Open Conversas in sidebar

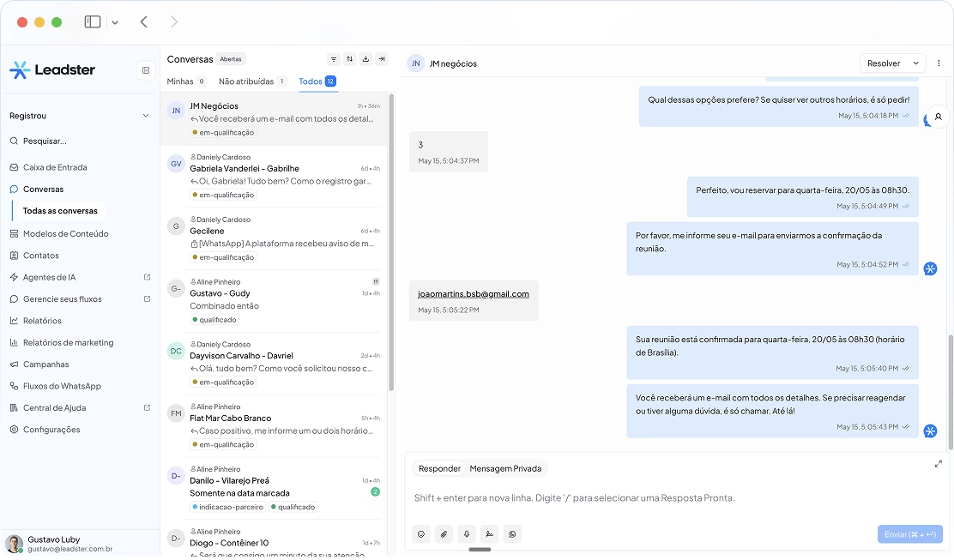[43, 190]
